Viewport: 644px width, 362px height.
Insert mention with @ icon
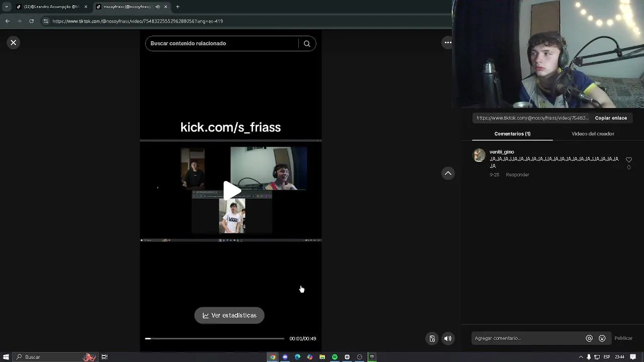(x=589, y=338)
